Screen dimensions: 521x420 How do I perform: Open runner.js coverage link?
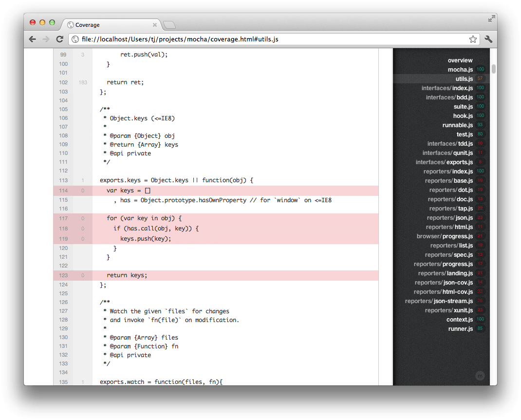tap(460, 329)
